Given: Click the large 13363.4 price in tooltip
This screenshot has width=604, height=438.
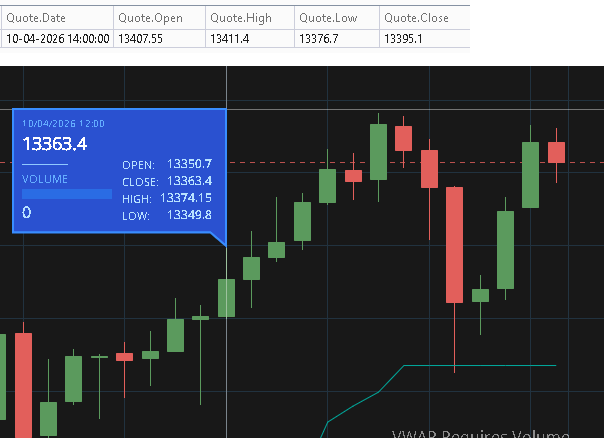Looking at the screenshot, I should click(x=55, y=145).
